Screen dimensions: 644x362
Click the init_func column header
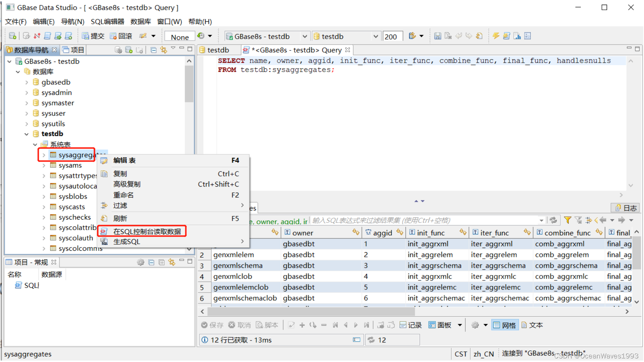(437, 233)
